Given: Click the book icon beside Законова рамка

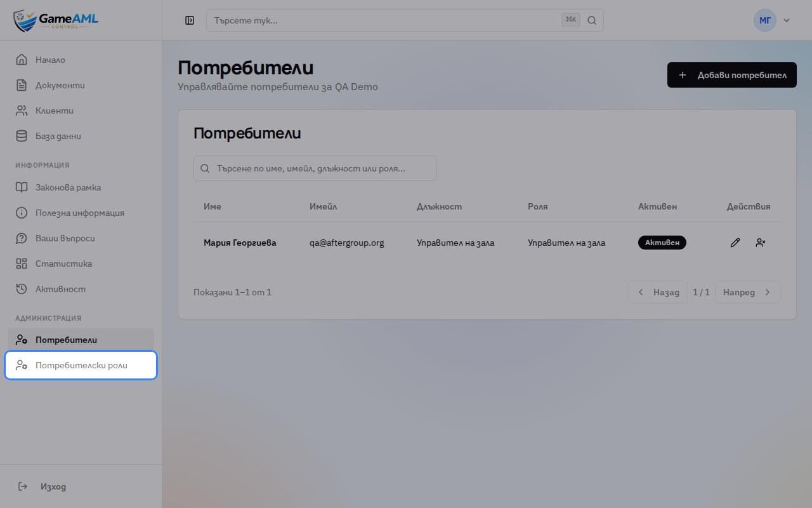Looking at the screenshot, I should pyautogui.click(x=22, y=187).
